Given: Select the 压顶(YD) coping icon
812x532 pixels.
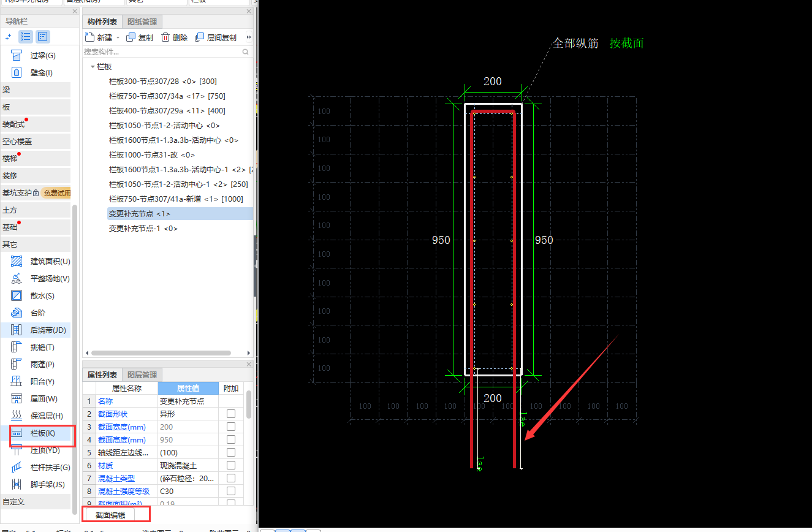Looking at the screenshot, I should tap(17, 450).
